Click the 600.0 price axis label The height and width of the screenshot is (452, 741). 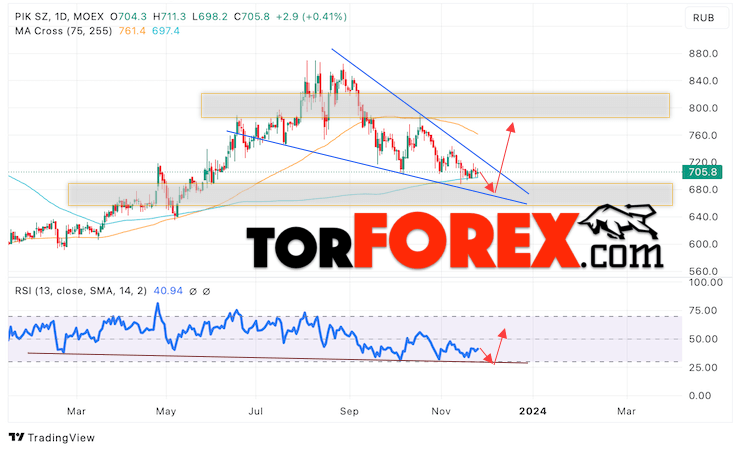(x=703, y=244)
